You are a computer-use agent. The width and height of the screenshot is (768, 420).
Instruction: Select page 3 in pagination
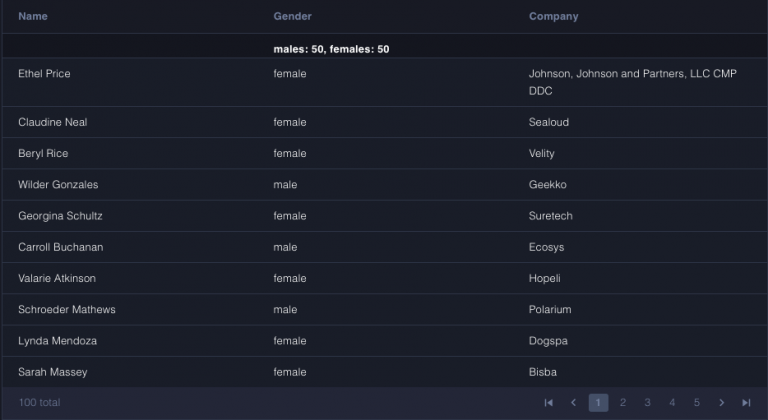coord(648,403)
